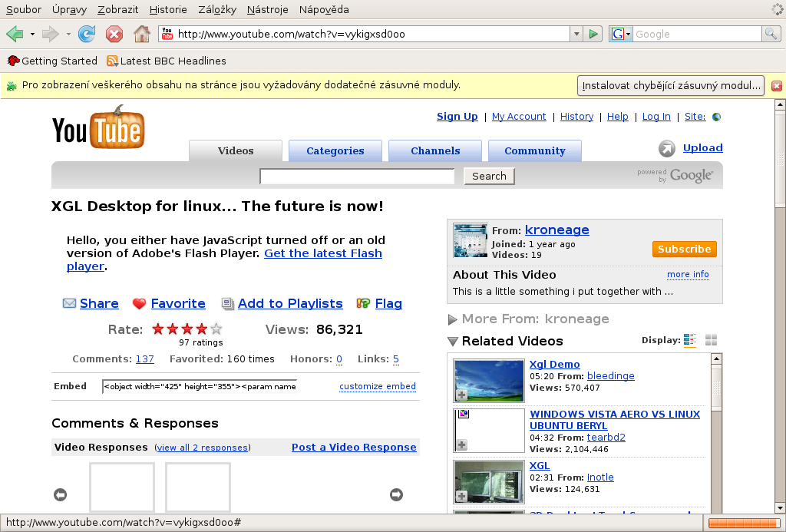The height and width of the screenshot is (532, 786).
Task: Open the Nástroje menu
Action: [267, 9]
